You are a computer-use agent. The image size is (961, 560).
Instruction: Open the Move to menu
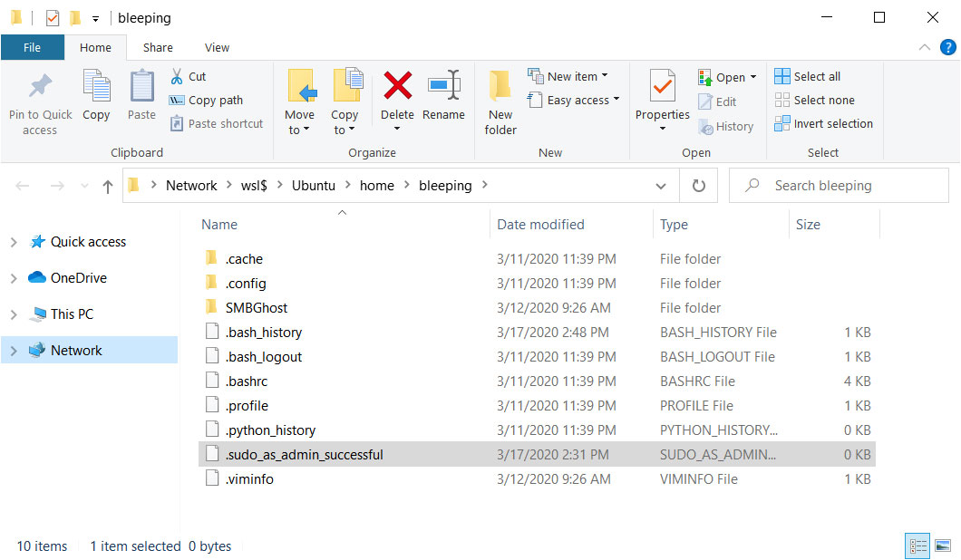point(300,102)
